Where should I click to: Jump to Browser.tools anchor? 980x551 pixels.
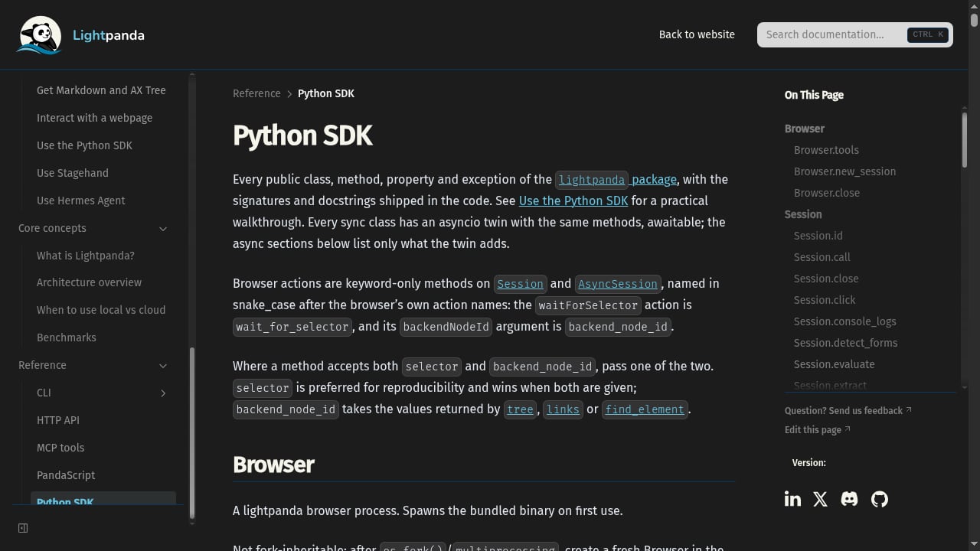[x=826, y=150]
